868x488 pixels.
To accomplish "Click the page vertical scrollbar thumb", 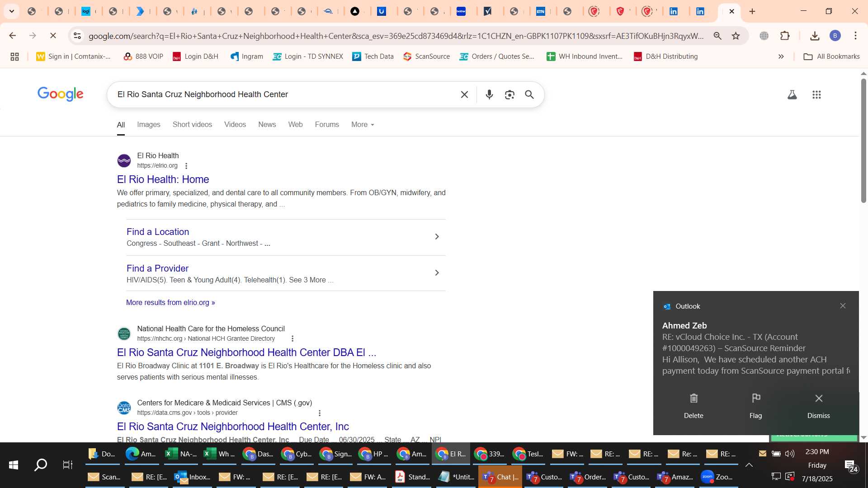I will pos(863,140).
